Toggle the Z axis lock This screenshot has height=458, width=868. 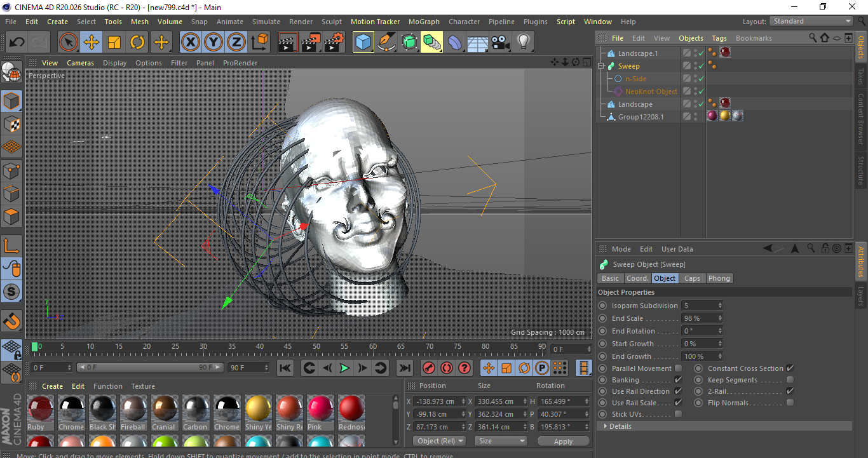236,43
